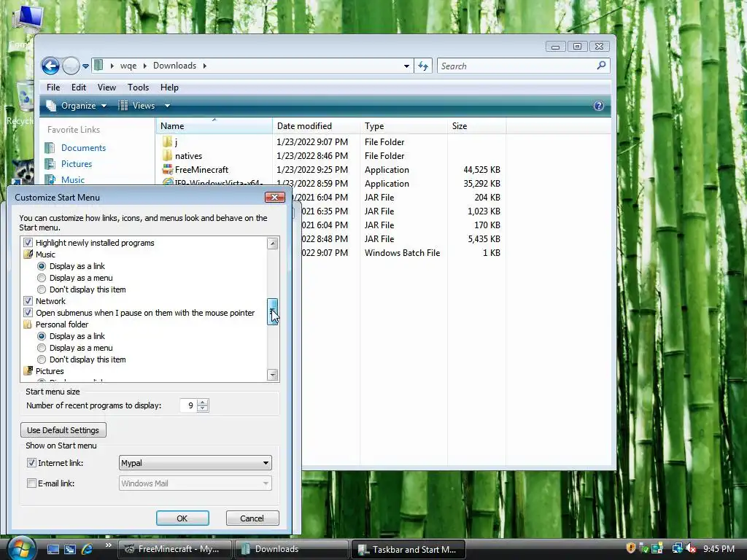This screenshot has width=747, height=560.
Task: Increase number of recent programs spinner
Action: click(x=203, y=402)
